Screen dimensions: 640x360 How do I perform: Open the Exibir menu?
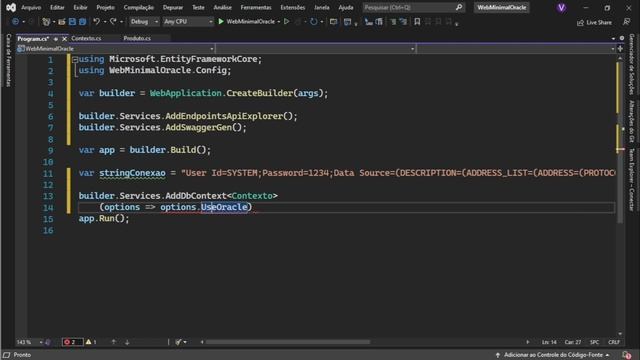(80, 7)
